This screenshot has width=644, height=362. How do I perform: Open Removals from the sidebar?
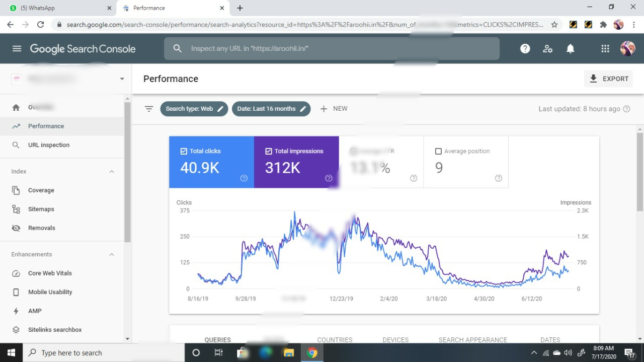coord(41,228)
